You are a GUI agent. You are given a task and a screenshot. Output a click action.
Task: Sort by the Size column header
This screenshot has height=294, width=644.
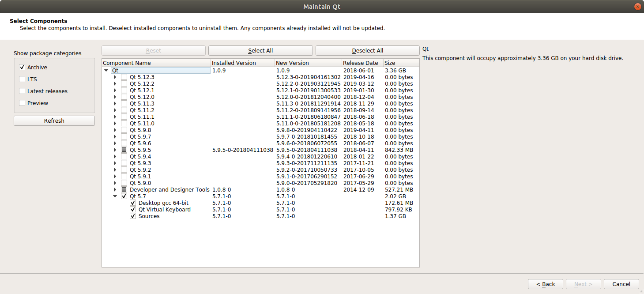[x=401, y=63]
